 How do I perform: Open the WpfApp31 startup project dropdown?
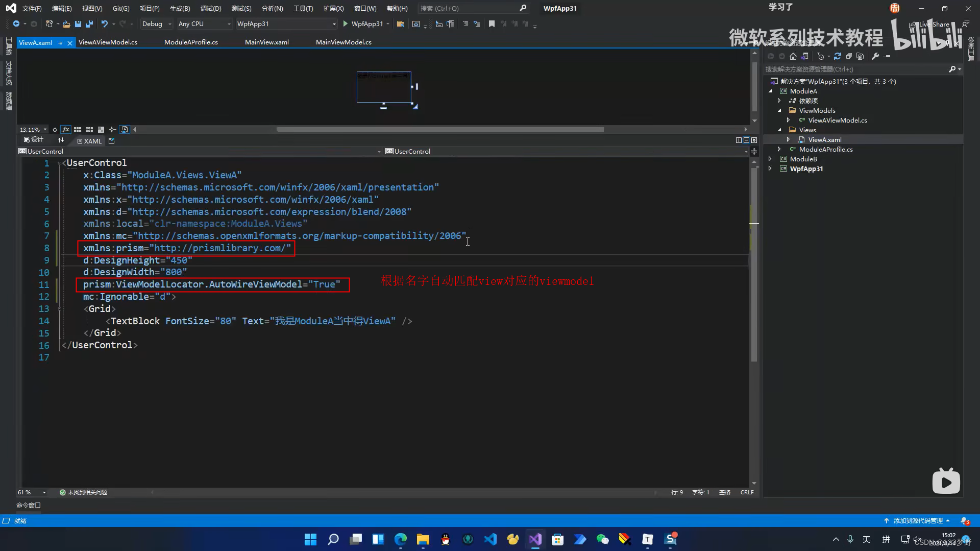pos(286,24)
